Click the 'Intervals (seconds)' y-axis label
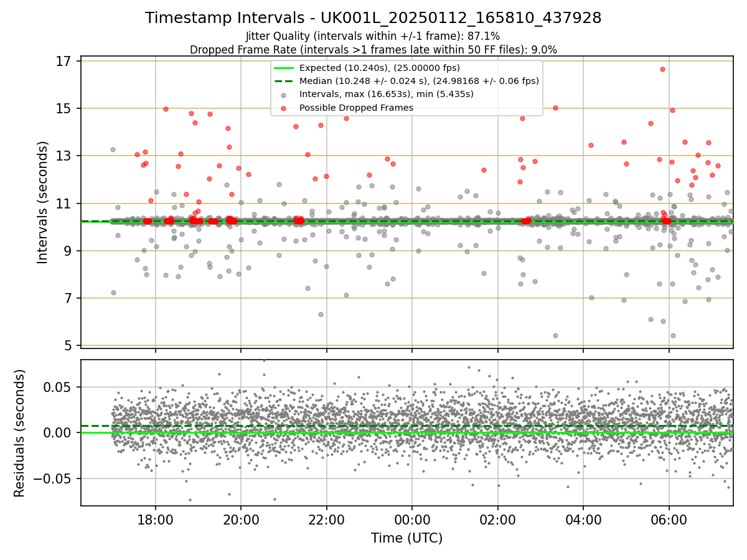Screen dimensions: 747x560 click(x=42, y=202)
